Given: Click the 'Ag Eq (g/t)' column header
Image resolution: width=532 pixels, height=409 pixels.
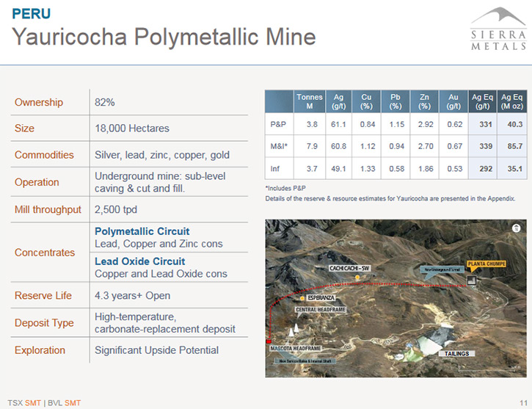Looking at the screenshot, I should (482, 101).
